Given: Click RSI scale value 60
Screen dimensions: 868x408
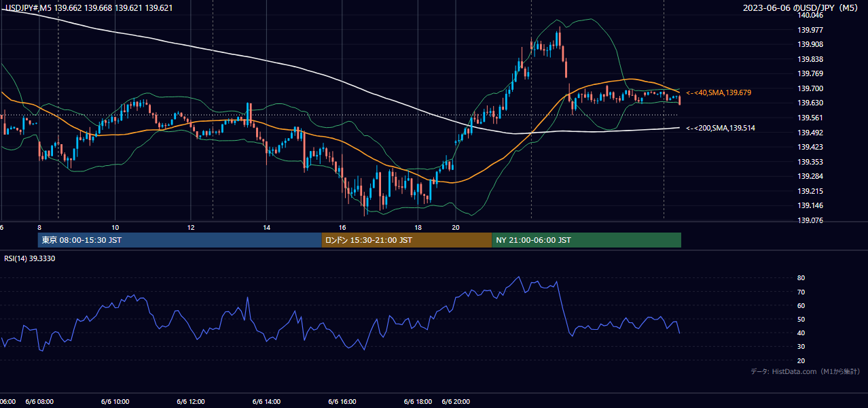Looking at the screenshot, I should click(x=801, y=305).
